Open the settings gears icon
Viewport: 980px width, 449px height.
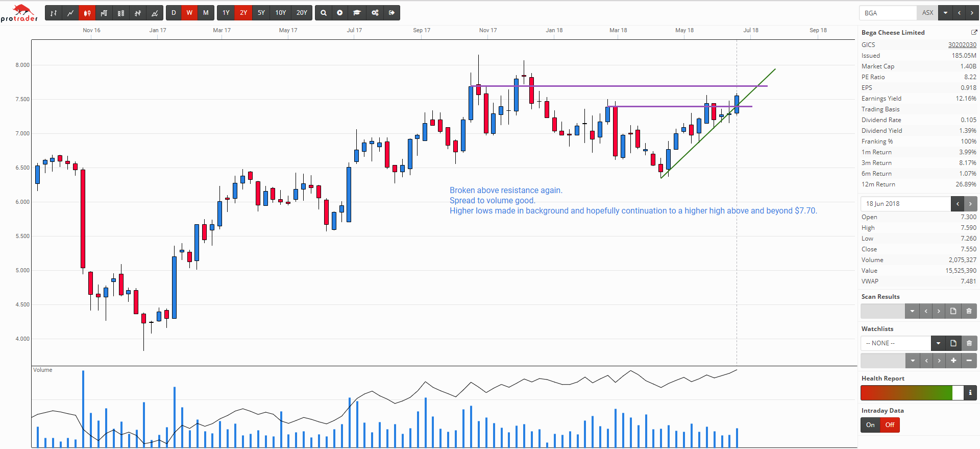375,13
